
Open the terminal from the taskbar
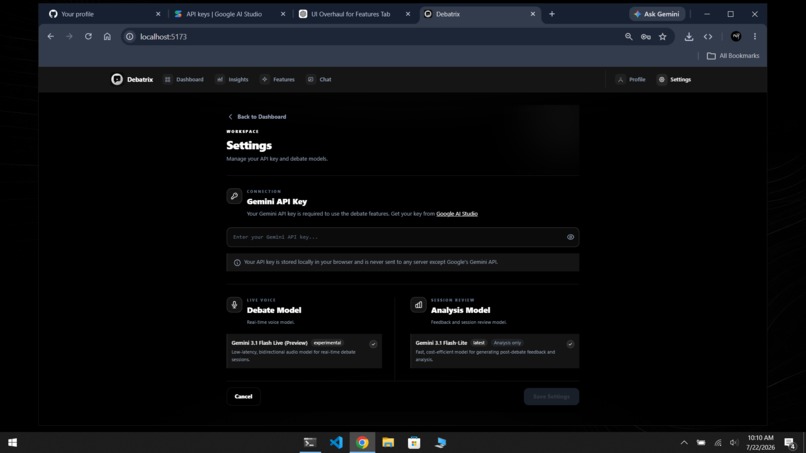tap(310, 443)
